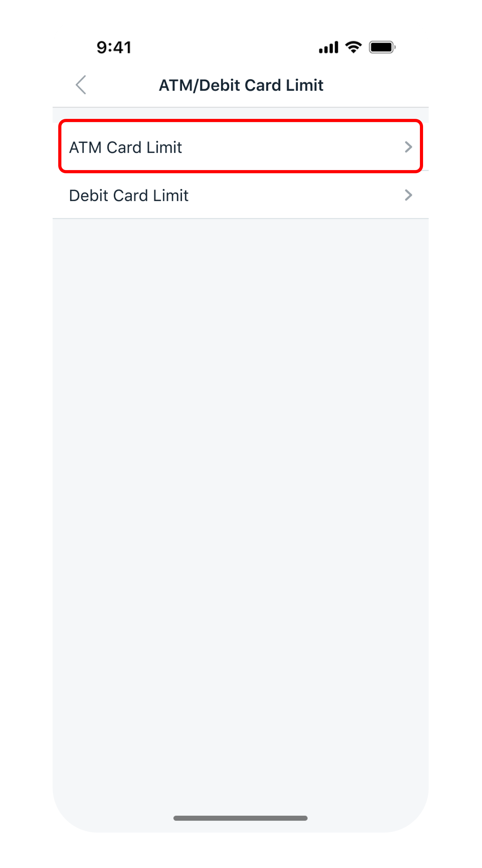Click the Wi-Fi status icon
This screenshot has height=868, width=482.
pyautogui.click(x=353, y=47)
